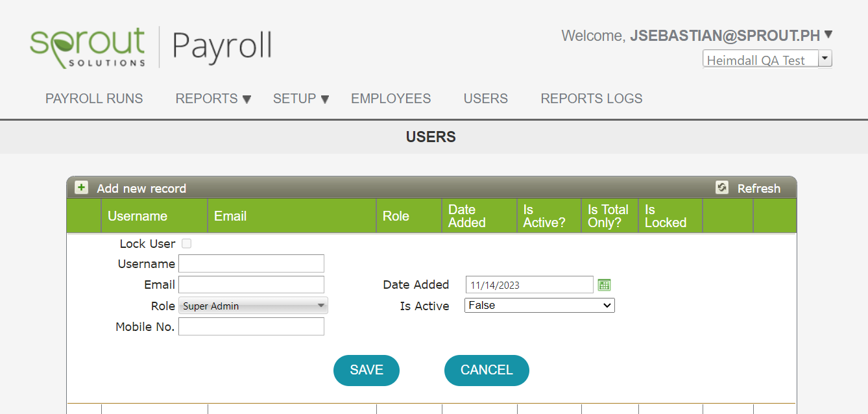Toggle the Lock User checkbox
This screenshot has width=868, height=414.
(x=187, y=244)
